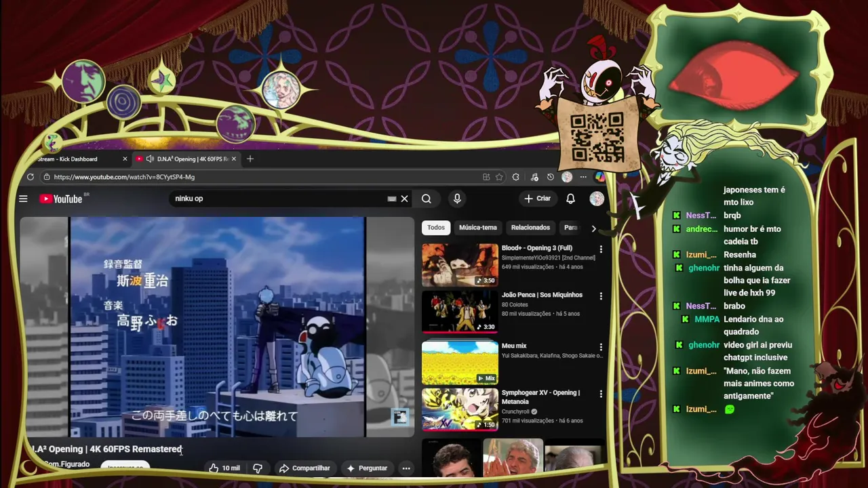Open YouTube notifications bell
The width and height of the screenshot is (868, 488).
[570, 199]
